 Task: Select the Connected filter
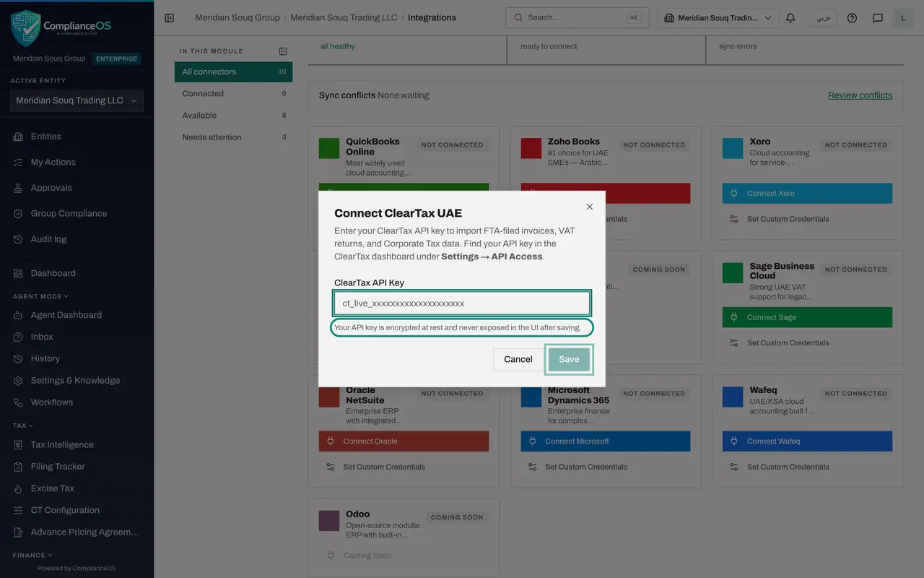(233, 93)
